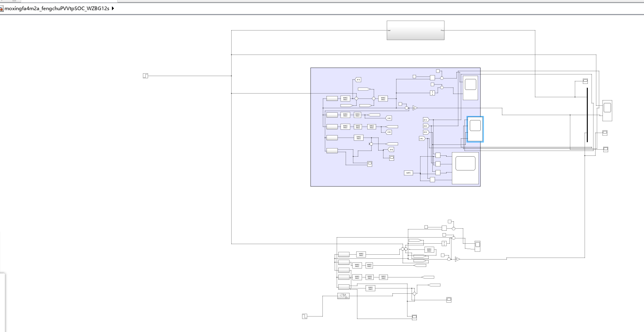
Task: Select the blue-highlighted Scope block
Action: [x=475, y=129]
